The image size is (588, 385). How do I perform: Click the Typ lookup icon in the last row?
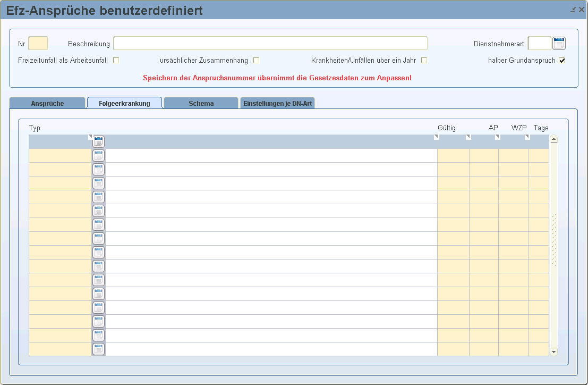98,349
